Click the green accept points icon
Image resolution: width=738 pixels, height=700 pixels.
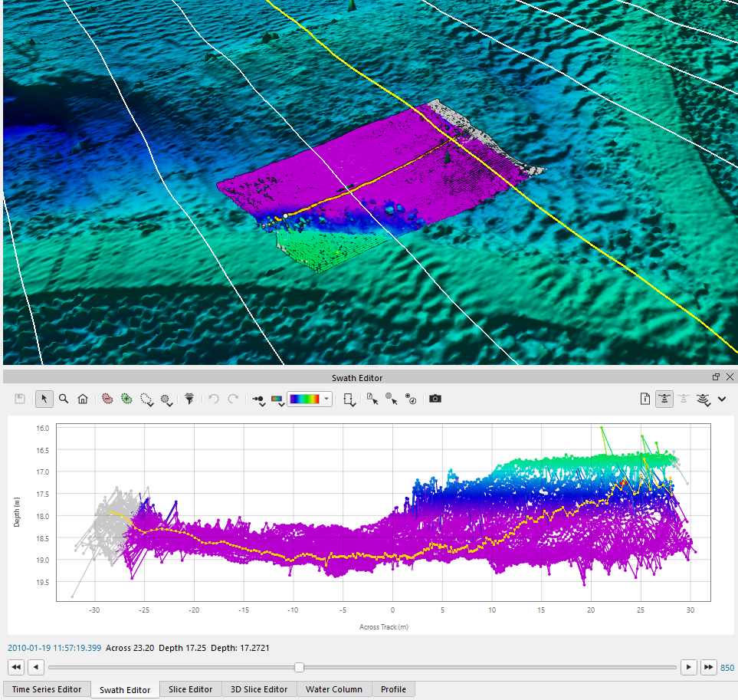point(126,399)
